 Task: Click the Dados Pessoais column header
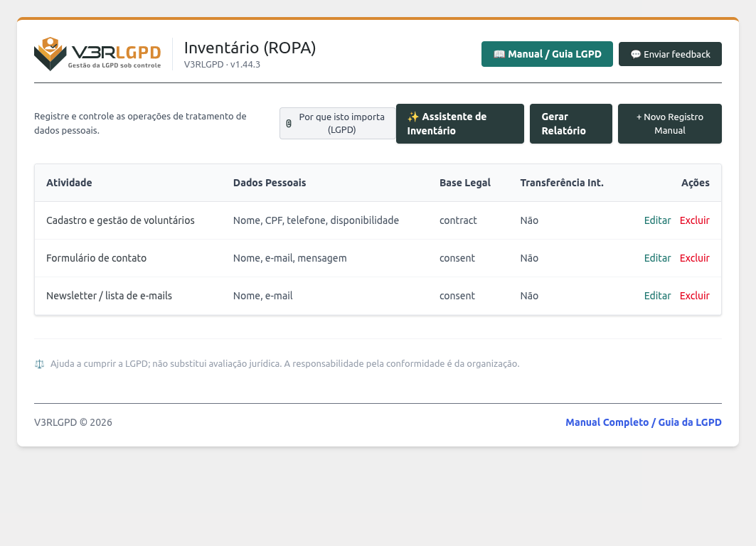pos(270,183)
